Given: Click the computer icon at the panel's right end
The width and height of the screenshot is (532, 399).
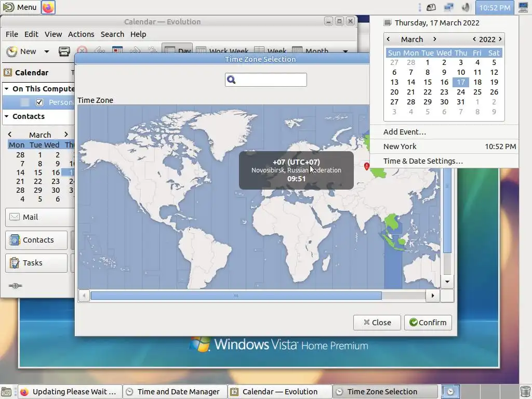Looking at the screenshot, I should point(524,7).
